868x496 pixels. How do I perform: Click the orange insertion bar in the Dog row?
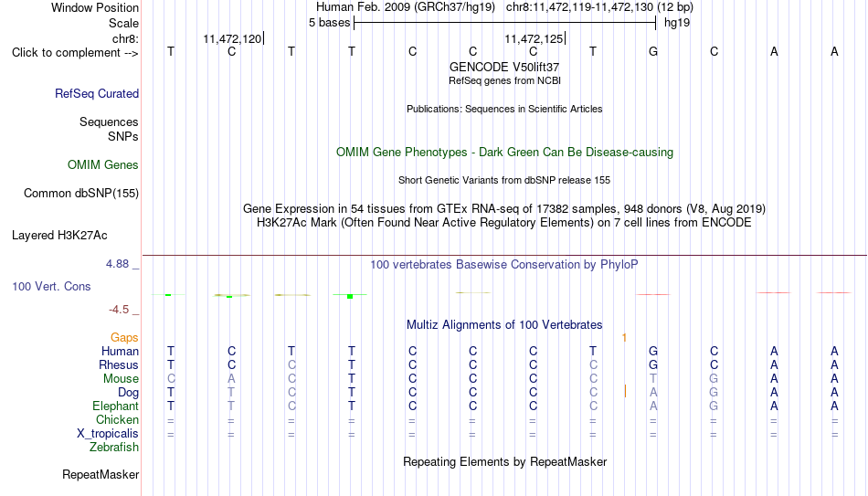tap(625, 391)
